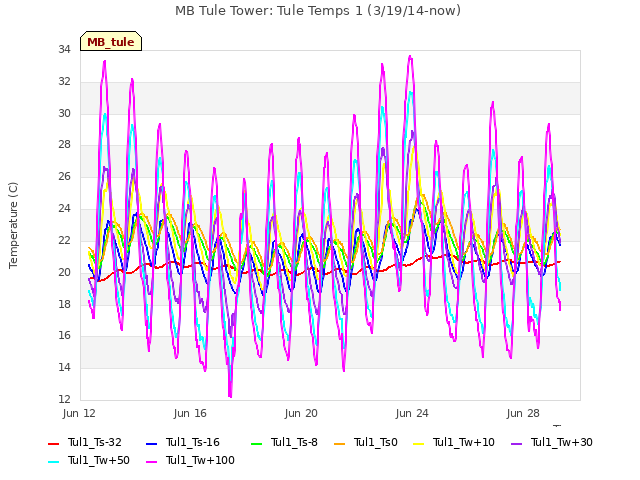Screen dimensions: 640x480
Task: Click the 20 y-axis tick label
Action: (64, 272)
